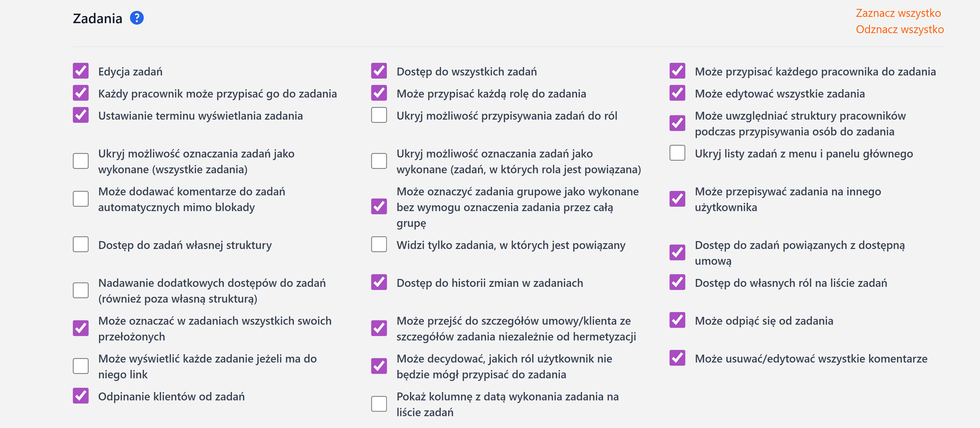This screenshot has height=428, width=980.
Task: Enable 'Ukryj możliwość przypisywania zadań do ról'
Action: tap(379, 115)
